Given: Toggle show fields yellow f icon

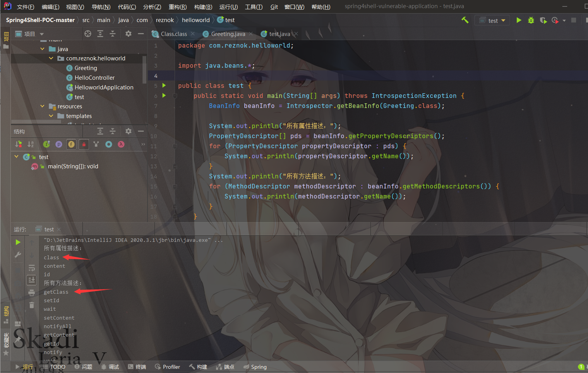Looking at the screenshot, I should pyautogui.click(x=71, y=144).
